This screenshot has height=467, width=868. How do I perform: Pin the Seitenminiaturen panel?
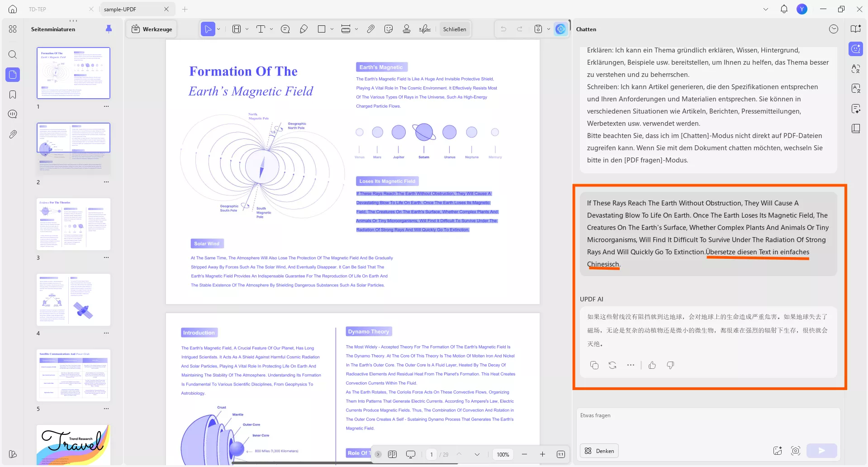tap(109, 29)
